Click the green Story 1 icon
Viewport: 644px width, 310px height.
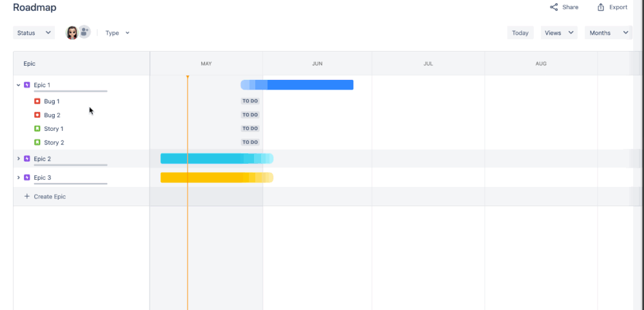(x=37, y=128)
